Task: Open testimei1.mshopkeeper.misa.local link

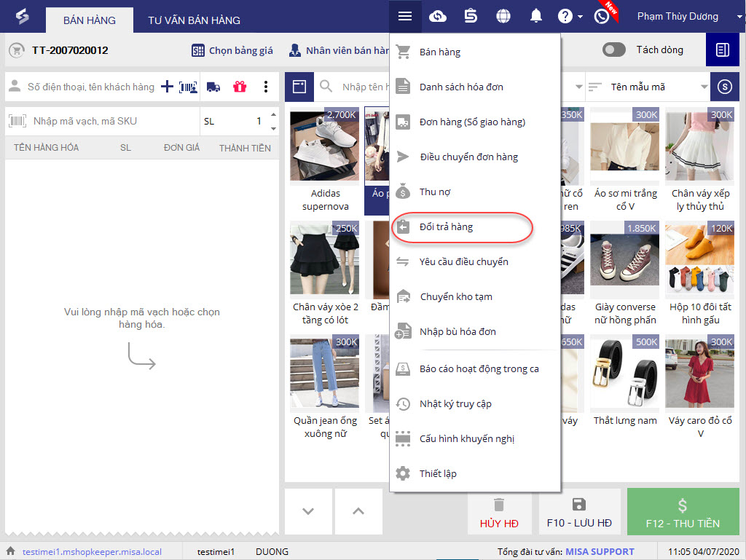Action: click(x=92, y=551)
